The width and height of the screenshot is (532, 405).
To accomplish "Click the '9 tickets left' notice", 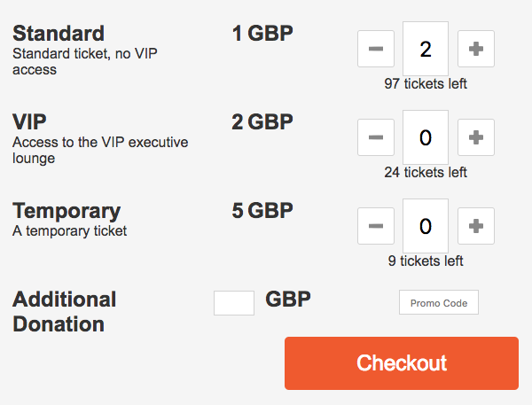I will point(426,261).
